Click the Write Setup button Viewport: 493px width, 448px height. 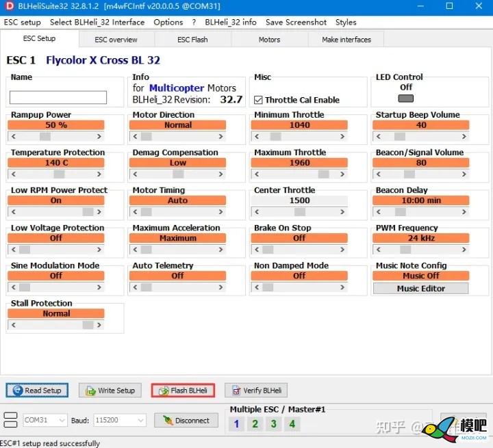click(x=110, y=390)
